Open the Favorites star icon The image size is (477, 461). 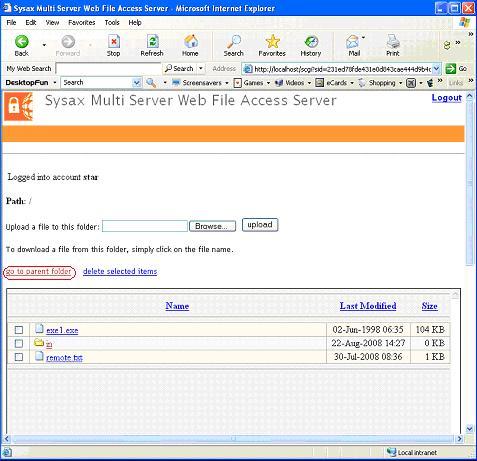(x=272, y=42)
